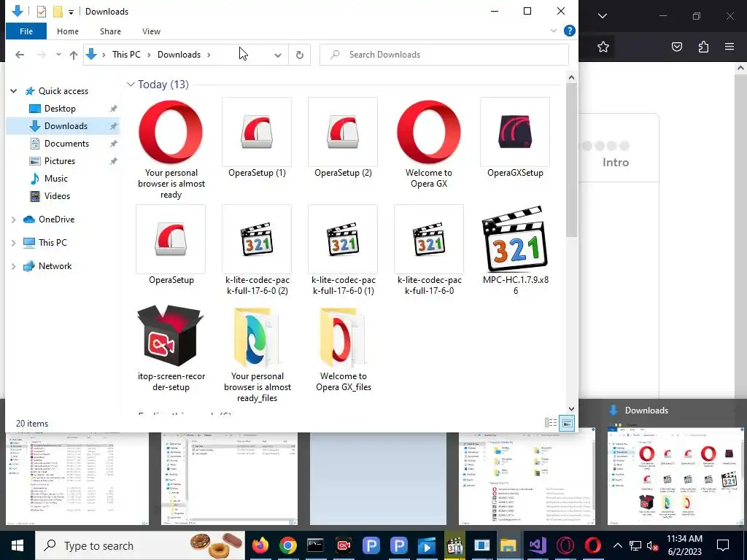Viewport: 747px width, 560px height.
Task: Switch to details view layout
Action: tap(551, 423)
